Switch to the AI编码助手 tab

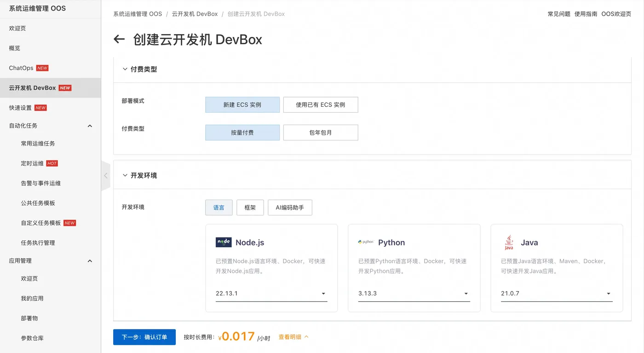[290, 208]
